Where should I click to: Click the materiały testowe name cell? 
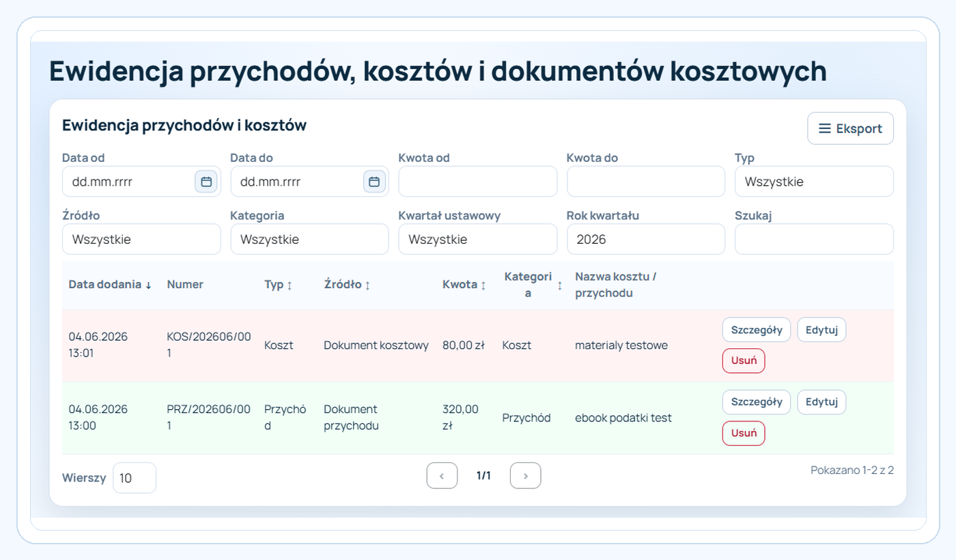621,346
